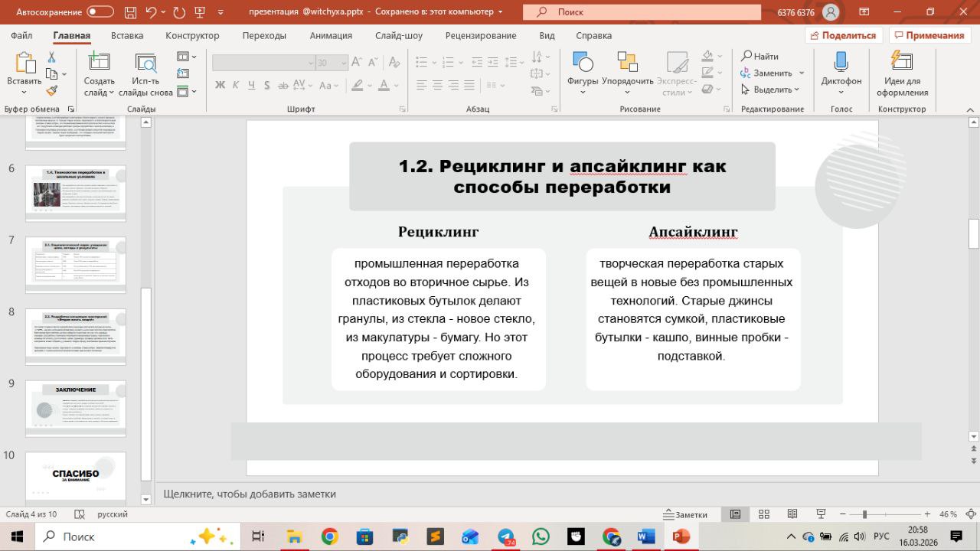Click the Поиск search field
The width and height of the screenshot is (980, 551).
tap(642, 11)
